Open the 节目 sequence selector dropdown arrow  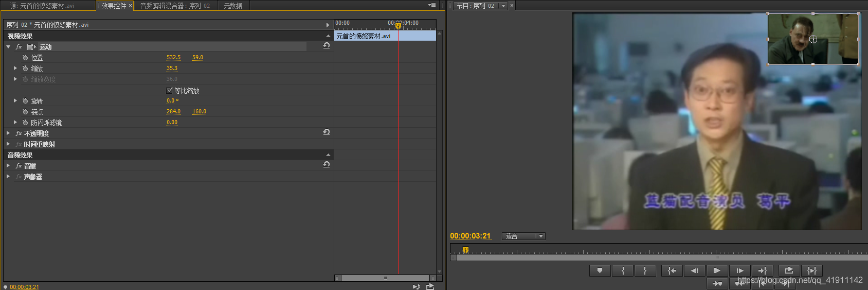point(503,6)
